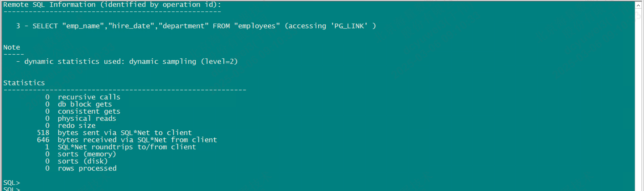Image resolution: width=644 pixels, height=191 pixels.
Task: Click the first SQL> prompt
Action: (11, 183)
